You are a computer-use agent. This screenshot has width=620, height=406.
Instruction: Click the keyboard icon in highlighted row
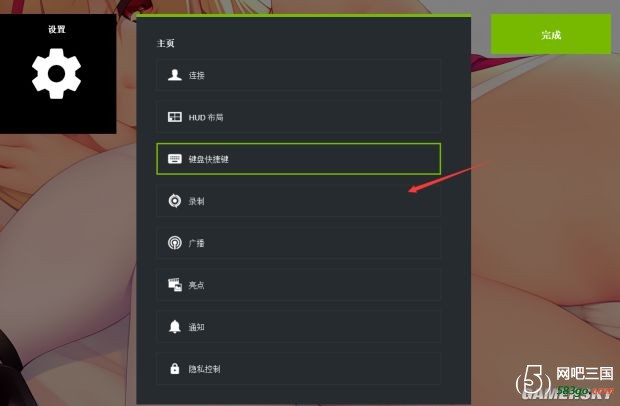174,159
